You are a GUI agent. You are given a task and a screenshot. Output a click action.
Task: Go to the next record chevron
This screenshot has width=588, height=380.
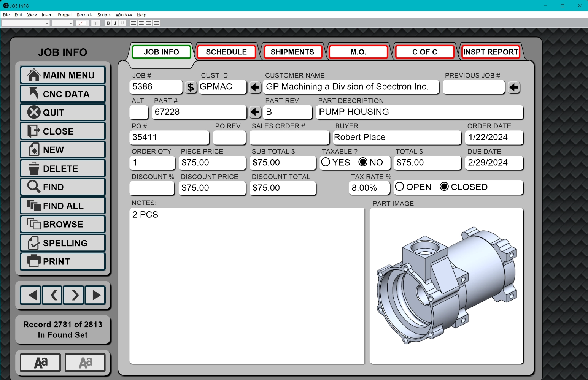tap(75, 295)
